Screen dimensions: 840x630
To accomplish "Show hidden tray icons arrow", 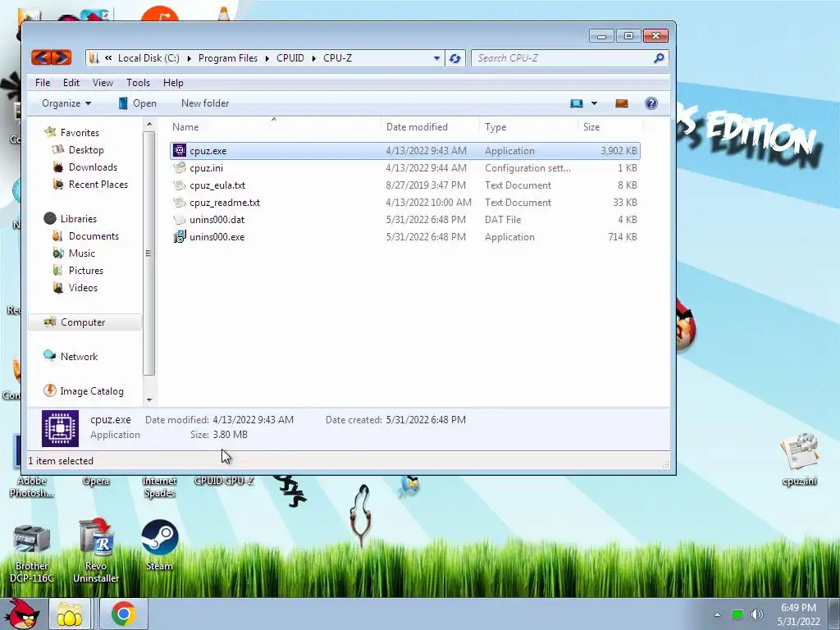I will tap(717, 614).
